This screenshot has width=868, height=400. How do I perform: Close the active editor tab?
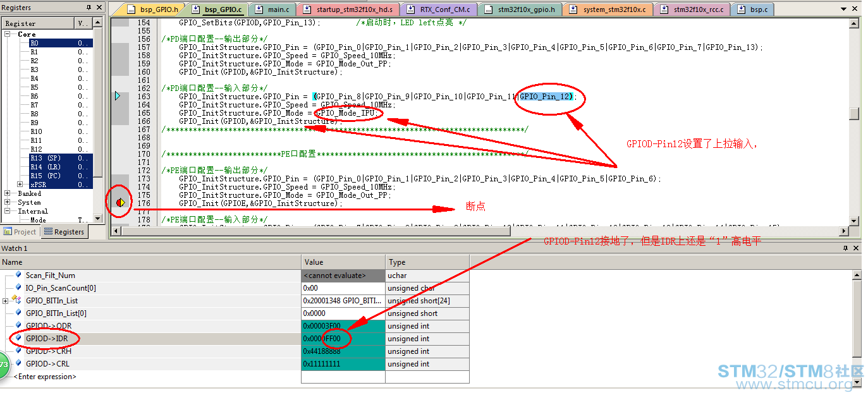tap(855, 9)
